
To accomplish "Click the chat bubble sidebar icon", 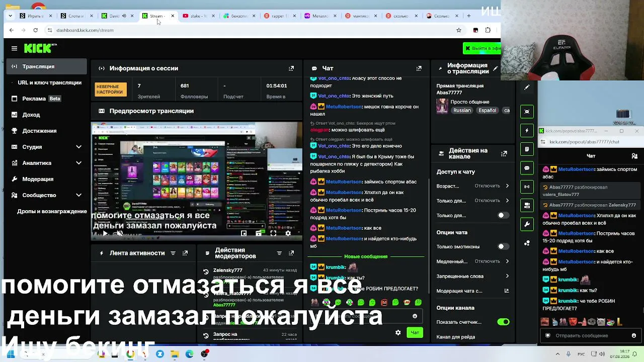I will [x=527, y=168].
